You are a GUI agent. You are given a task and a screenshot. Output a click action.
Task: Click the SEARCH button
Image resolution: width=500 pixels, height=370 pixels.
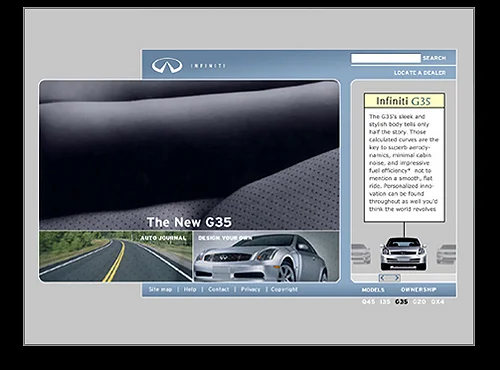434,58
